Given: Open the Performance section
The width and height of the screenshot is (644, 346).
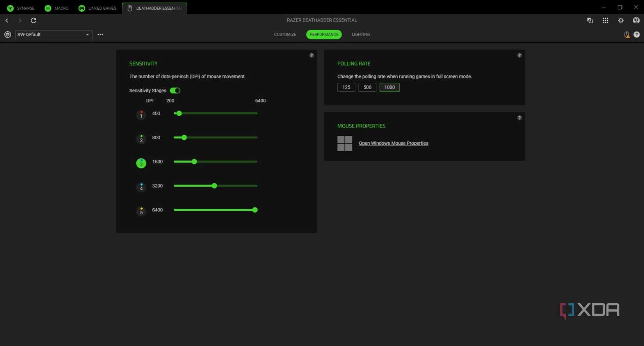Looking at the screenshot, I should (324, 35).
